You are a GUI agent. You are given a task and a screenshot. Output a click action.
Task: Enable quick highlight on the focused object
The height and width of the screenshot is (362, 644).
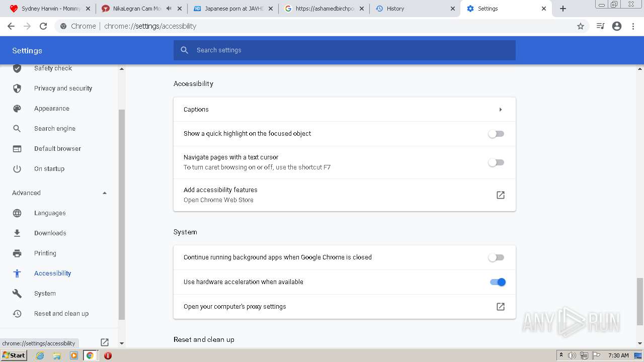[x=496, y=134]
